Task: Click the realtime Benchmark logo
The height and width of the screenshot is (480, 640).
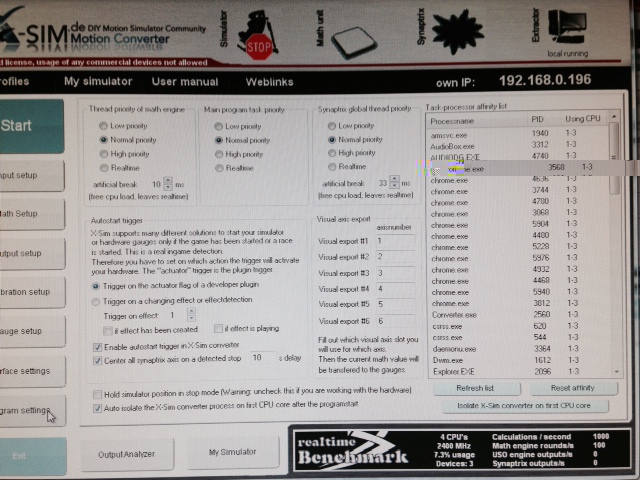Action: (348, 448)
